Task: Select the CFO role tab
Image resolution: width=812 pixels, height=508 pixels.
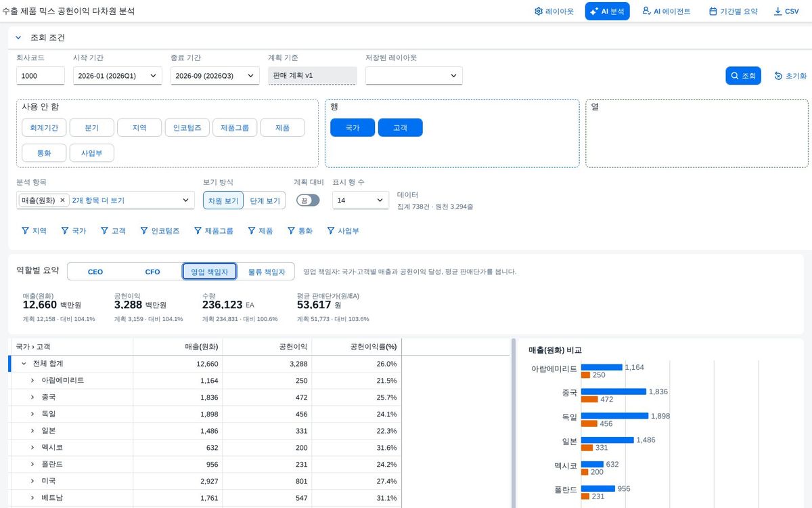Action: (x=153, y=272)
